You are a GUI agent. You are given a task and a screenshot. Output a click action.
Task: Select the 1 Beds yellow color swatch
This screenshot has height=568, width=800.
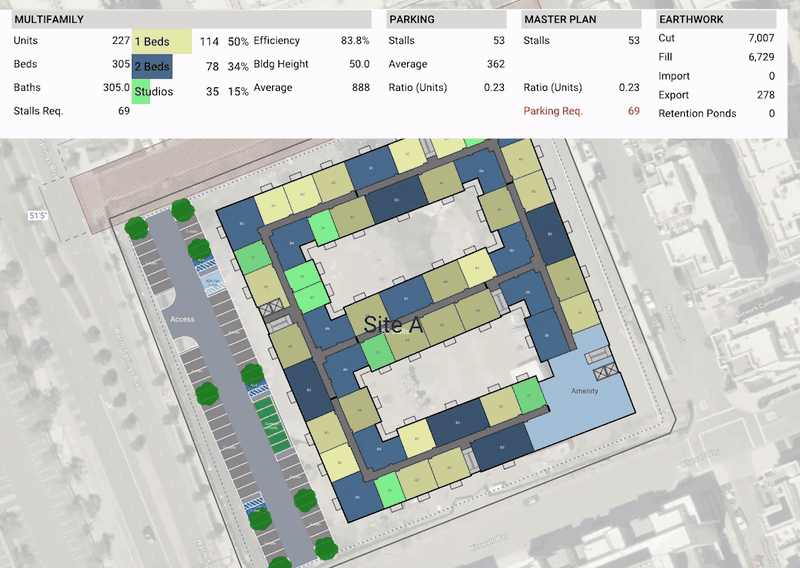coord(162,41)
